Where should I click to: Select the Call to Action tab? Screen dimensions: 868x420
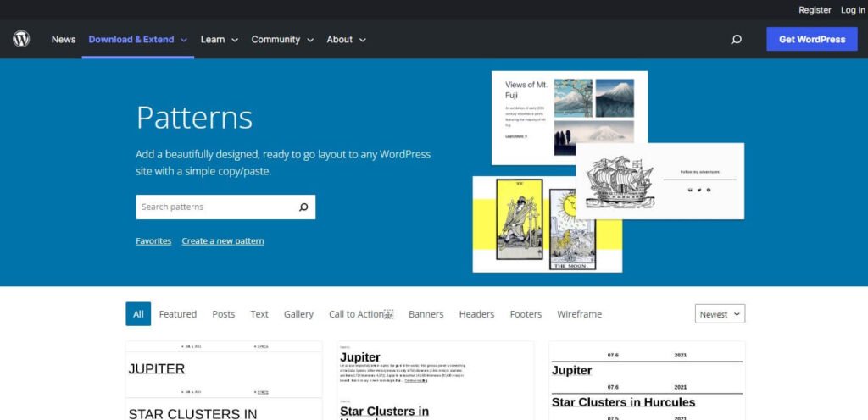pos(357,314)
